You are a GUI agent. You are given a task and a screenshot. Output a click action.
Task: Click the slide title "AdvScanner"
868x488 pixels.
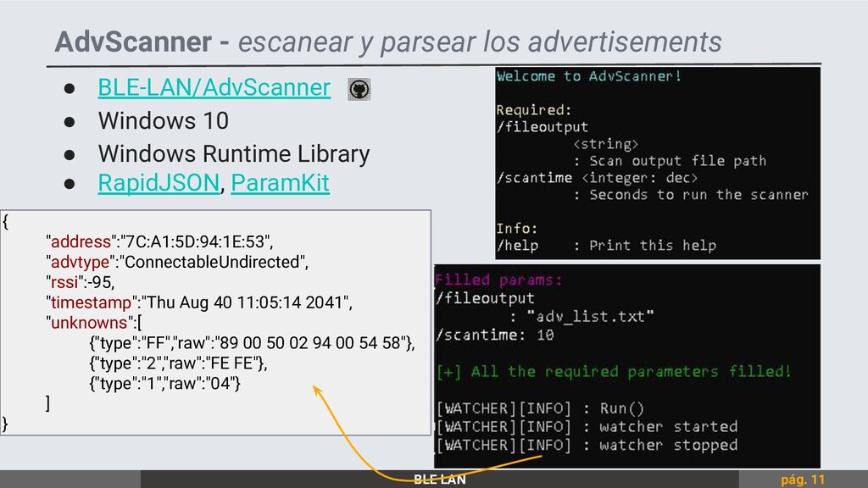(x=133, y=42)
